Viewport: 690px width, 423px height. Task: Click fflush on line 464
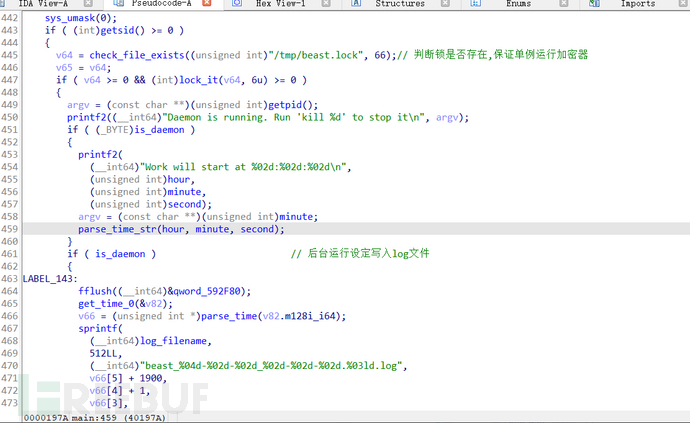pos(95,291)
